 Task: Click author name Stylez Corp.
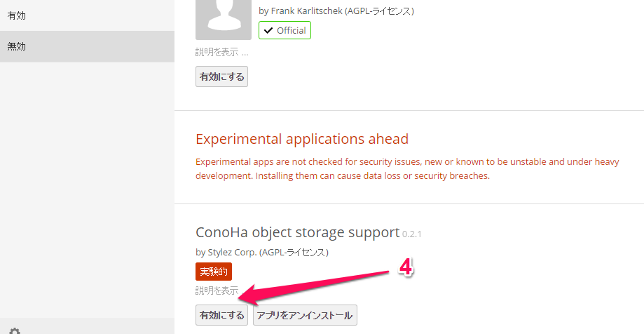tap(230, 252)
